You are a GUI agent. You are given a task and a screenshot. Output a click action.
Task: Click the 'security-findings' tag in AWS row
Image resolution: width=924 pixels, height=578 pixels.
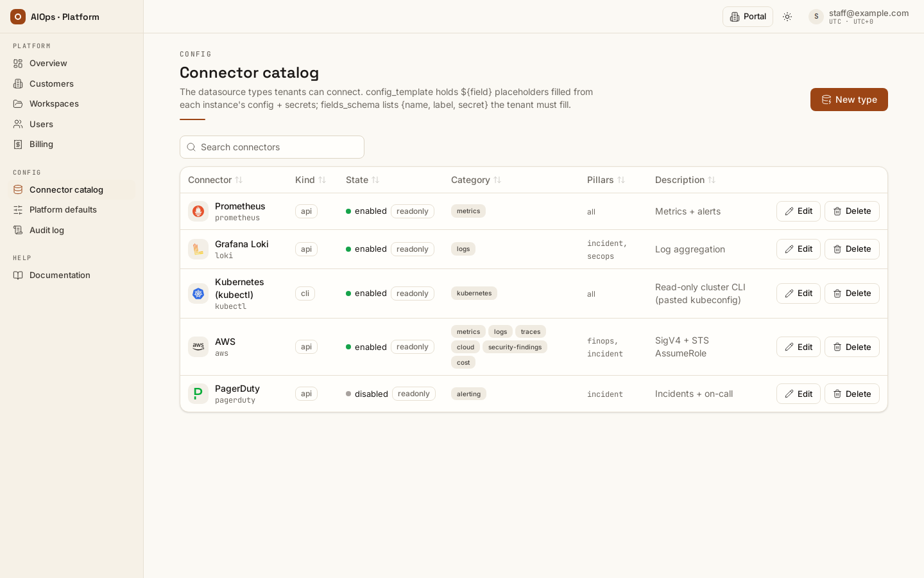click(515, 347)
